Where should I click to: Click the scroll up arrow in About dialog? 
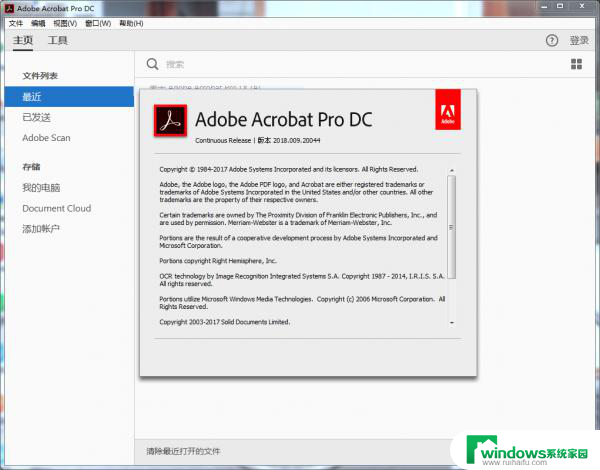click(x=452, y=170)
